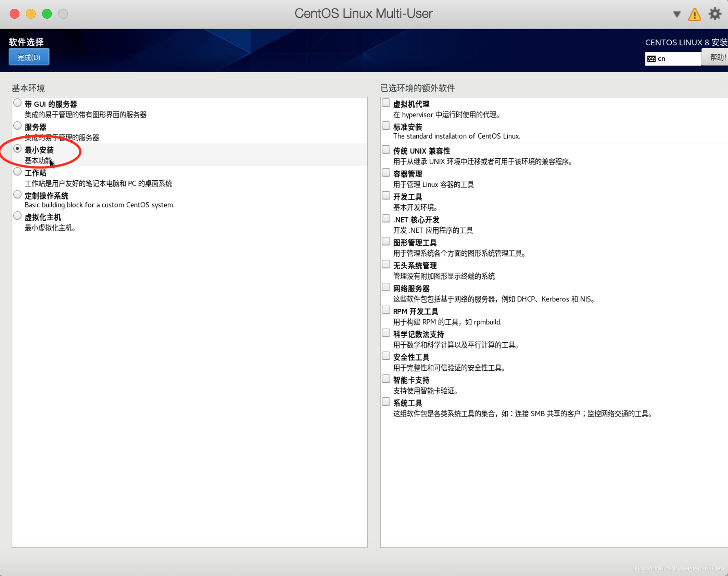Click the keyboard layout icon next to cn

click(651, 59)
